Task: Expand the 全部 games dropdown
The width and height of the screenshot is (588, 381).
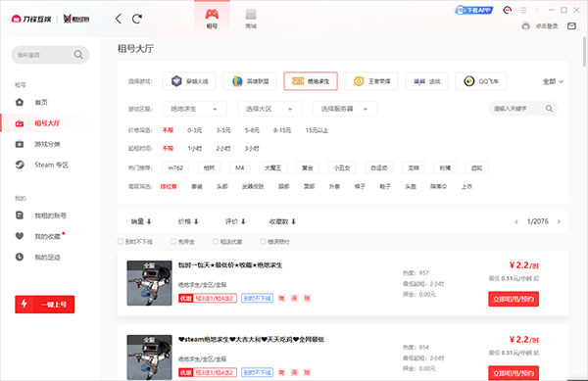Action: (x=553, y=81)
